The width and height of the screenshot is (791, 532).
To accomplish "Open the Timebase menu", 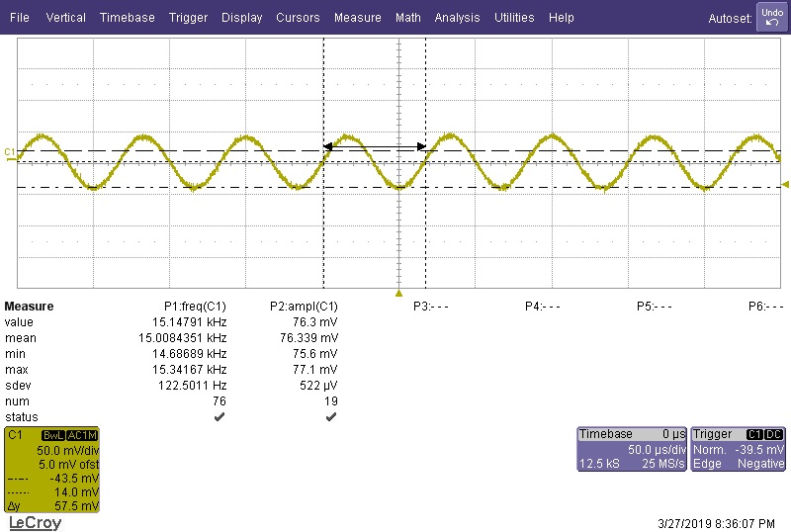I will (x=128, y=18).
